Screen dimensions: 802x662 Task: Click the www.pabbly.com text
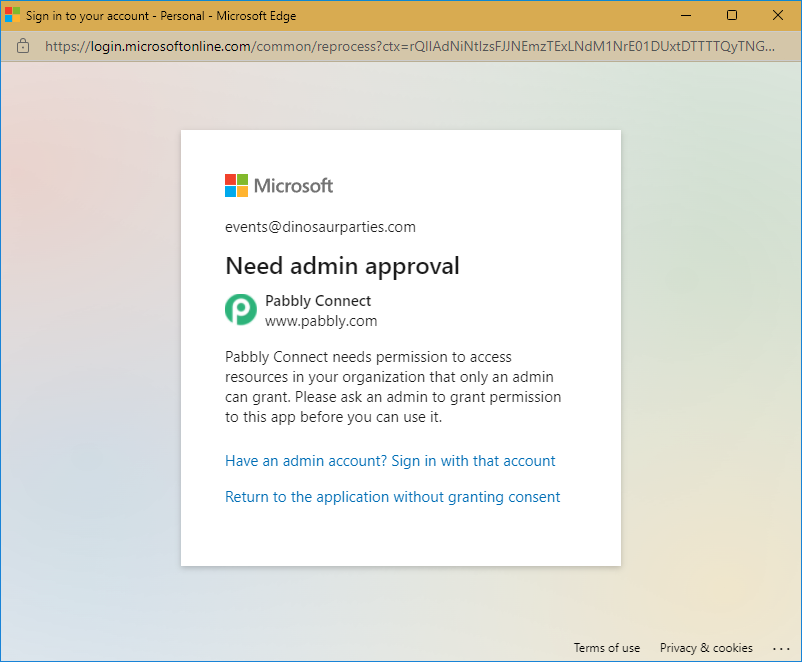[x=321, y=321]
